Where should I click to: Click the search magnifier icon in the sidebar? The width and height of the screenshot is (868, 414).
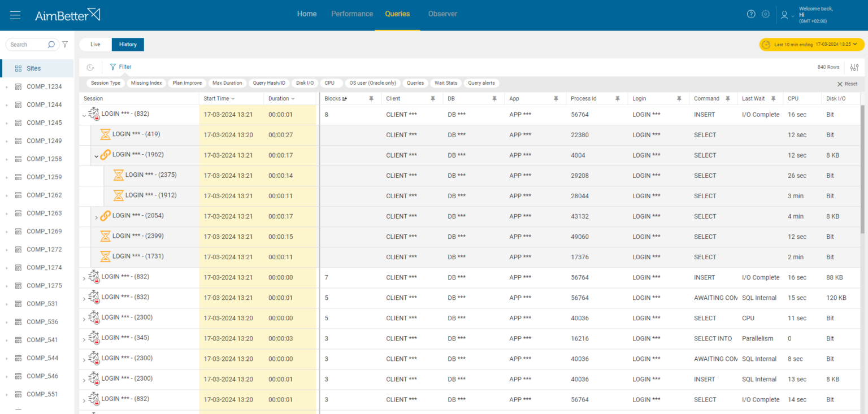point(51,44)
